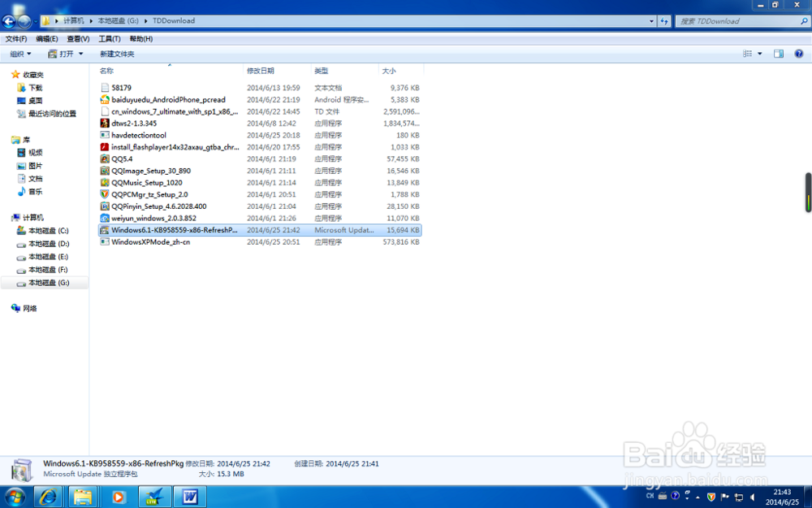Select the weiyun_windows_2.0.3.852 icon

pos(105,218)
